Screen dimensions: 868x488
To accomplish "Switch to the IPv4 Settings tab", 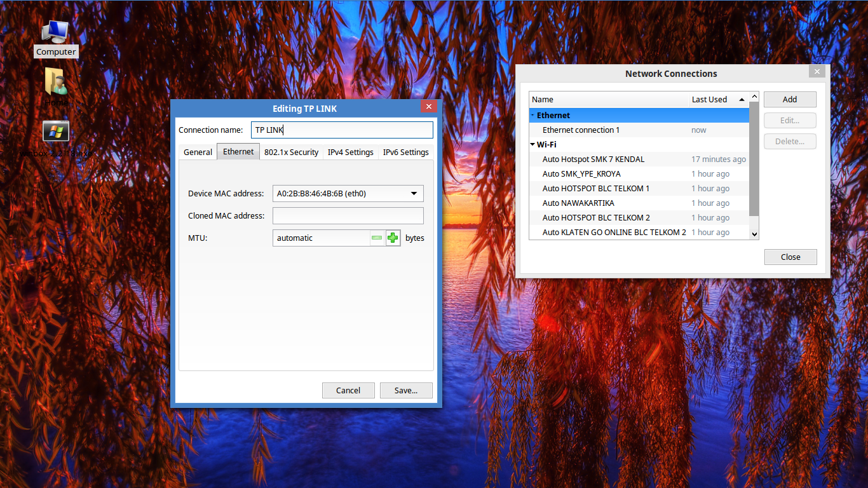I will (350, 152).
